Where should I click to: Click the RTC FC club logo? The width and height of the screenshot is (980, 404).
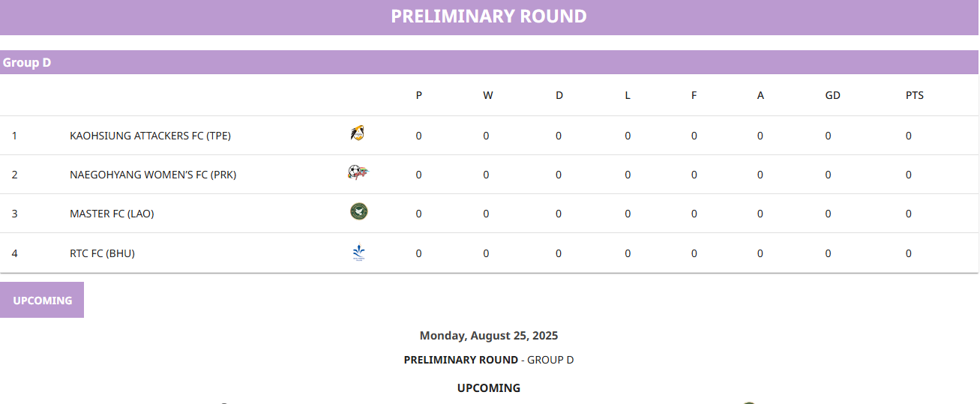(358, 253)
